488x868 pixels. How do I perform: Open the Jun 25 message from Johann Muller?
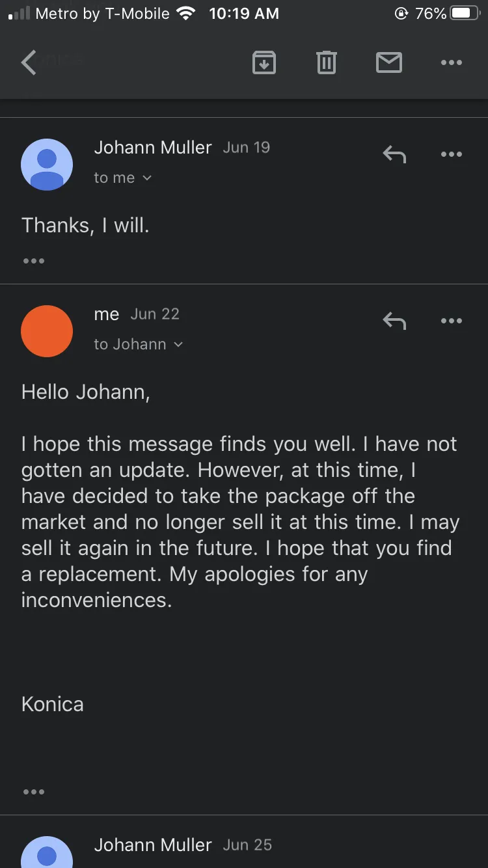[x=244, y=845]
